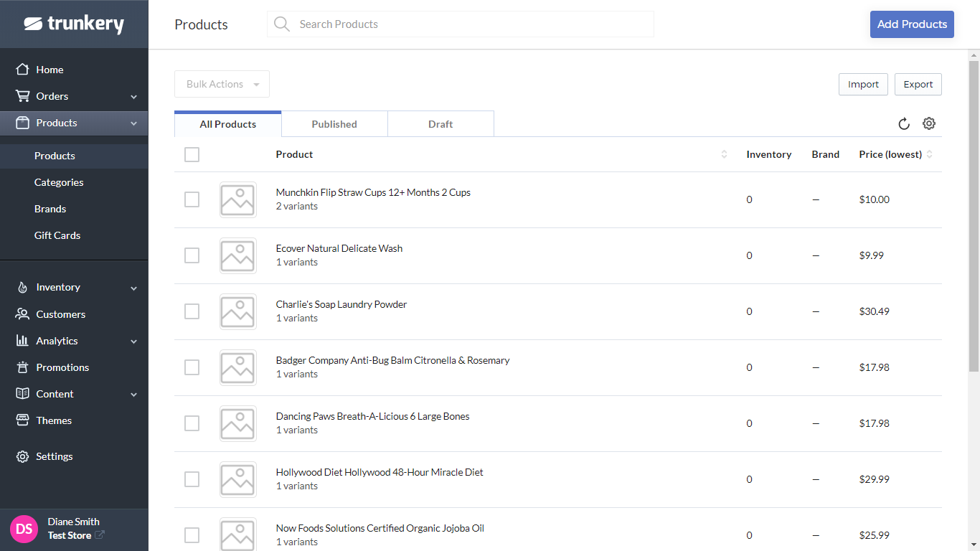
Task: Click the Test Store link
Action: [70, 535]
